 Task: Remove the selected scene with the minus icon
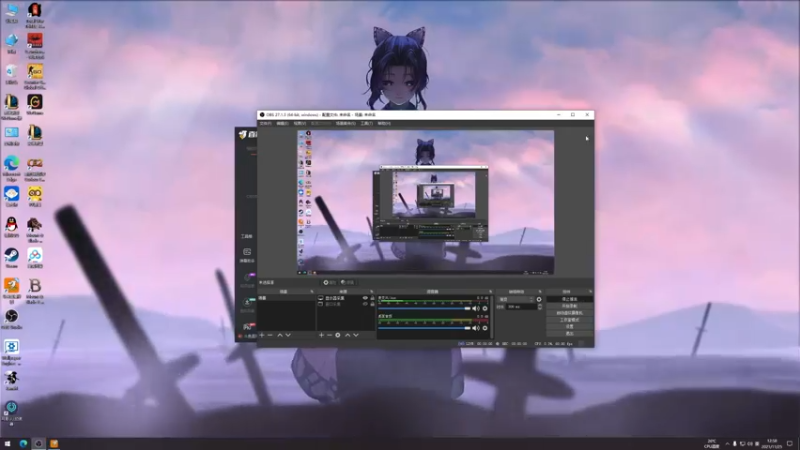click(270, 335)
